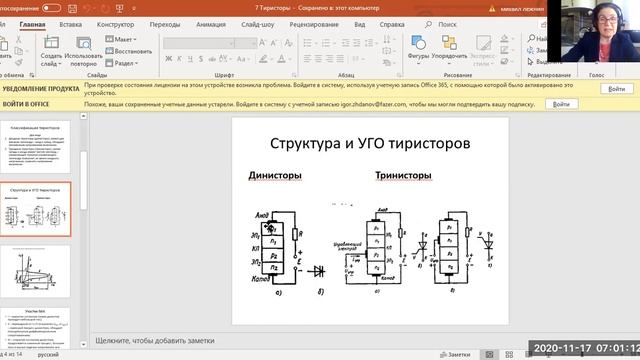Open the Фигуры shapes gallery
Screen dimensions: 640x360
(x=418, y=51)
